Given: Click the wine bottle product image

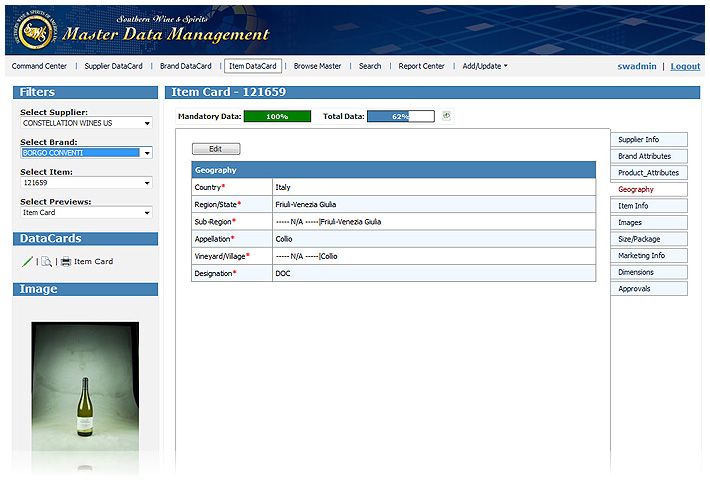Looking at the screenshot, I should [x=85, y=386].
